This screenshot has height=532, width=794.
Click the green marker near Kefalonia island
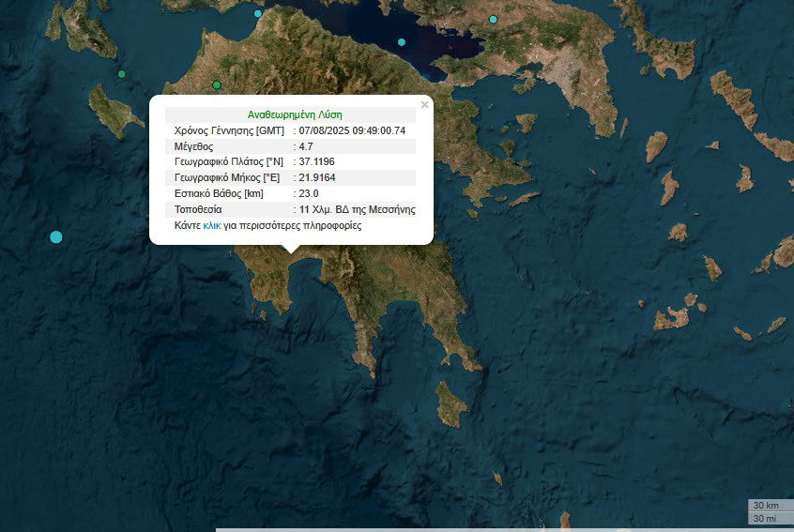[x=121, y=74]
